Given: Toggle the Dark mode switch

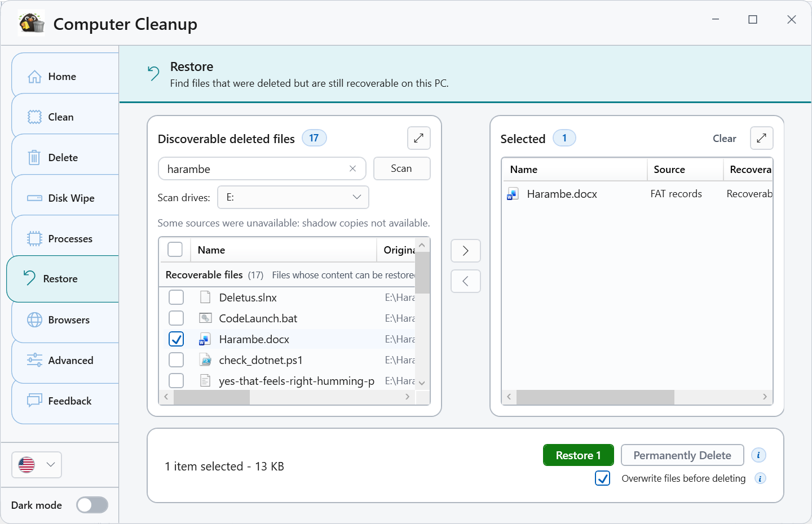Looking at the screenshot, I should (92, 505).
